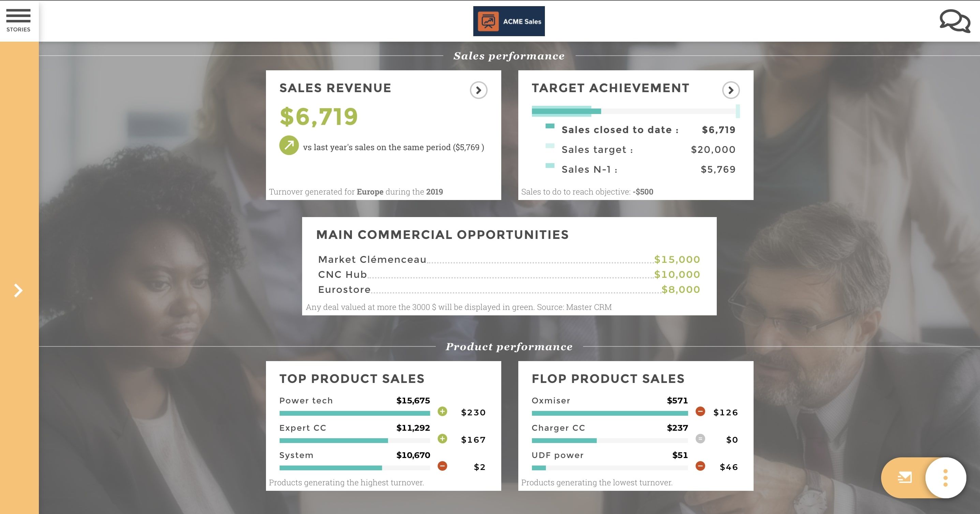Toggle the Sales closed to date legend swatch
The width and height of the screenshot is (980, 514).
point(550,126)
